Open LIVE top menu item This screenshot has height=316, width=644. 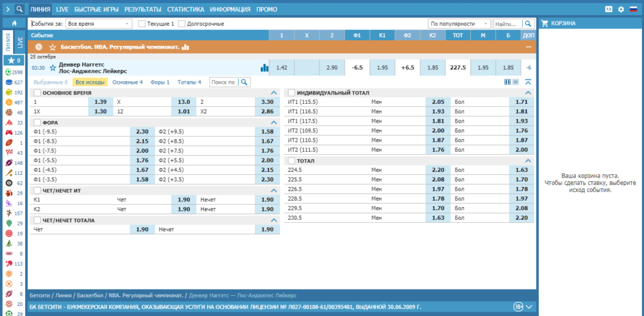[62, 9]
